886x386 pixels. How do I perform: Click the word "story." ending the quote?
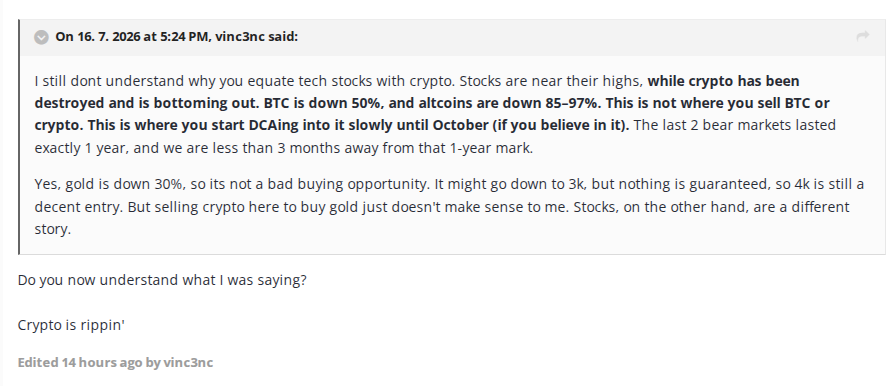[53, 229]
